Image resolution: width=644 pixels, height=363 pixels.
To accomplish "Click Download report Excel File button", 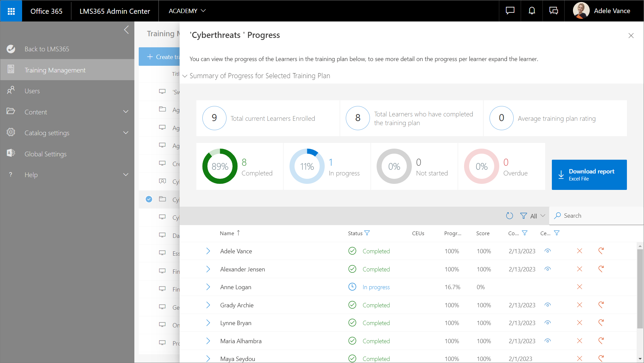I will (x=589, y=175).
